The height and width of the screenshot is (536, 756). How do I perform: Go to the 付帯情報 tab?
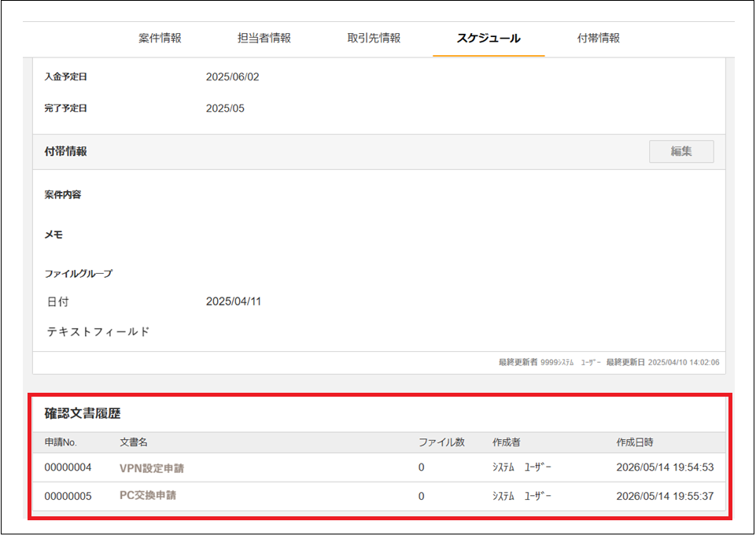coord(599,38)
